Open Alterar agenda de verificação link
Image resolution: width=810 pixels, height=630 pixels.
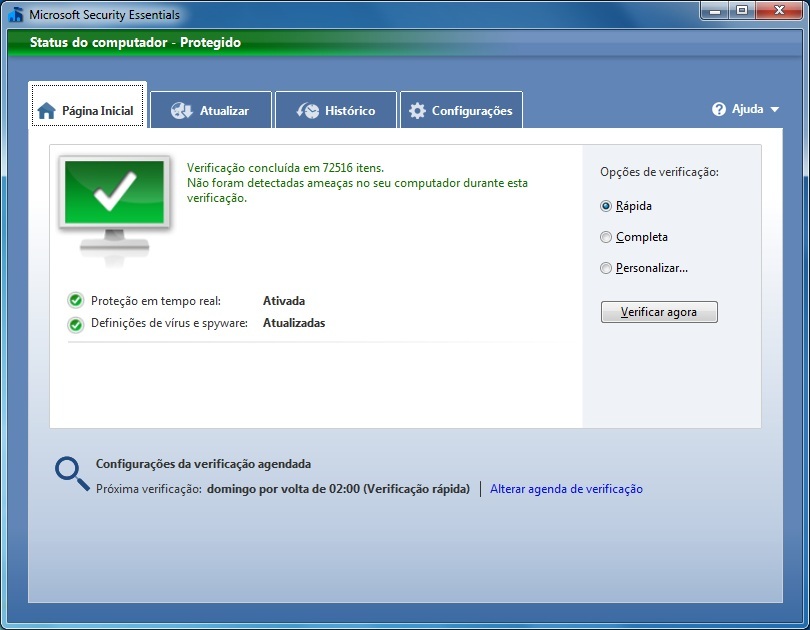pos(566,489)
